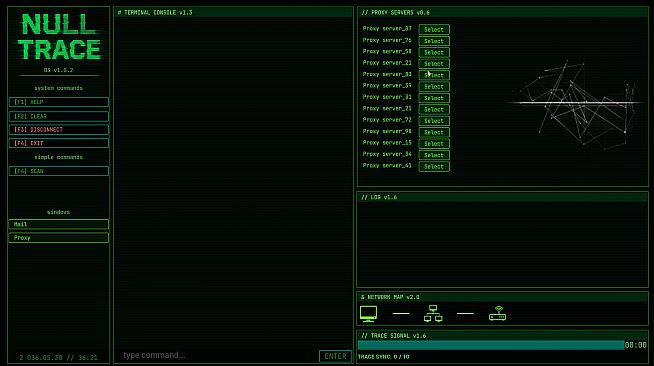Click the date and time readout in sidebar

(x=58, y=358)
